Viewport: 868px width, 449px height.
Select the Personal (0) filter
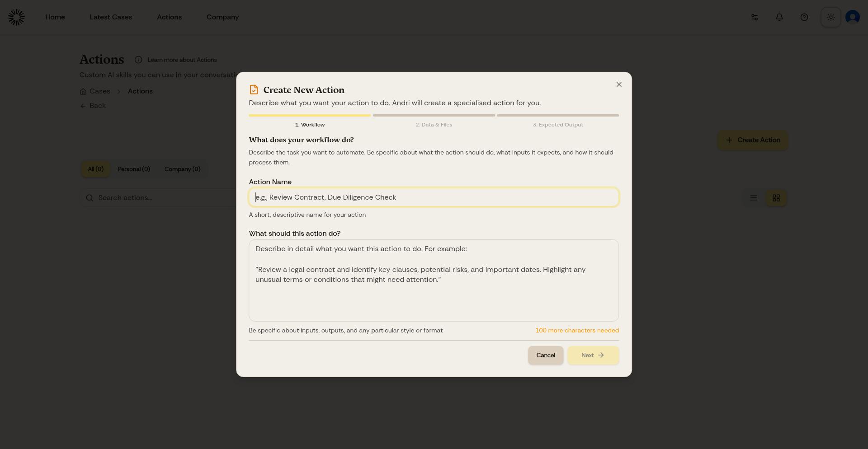[134, 169]
